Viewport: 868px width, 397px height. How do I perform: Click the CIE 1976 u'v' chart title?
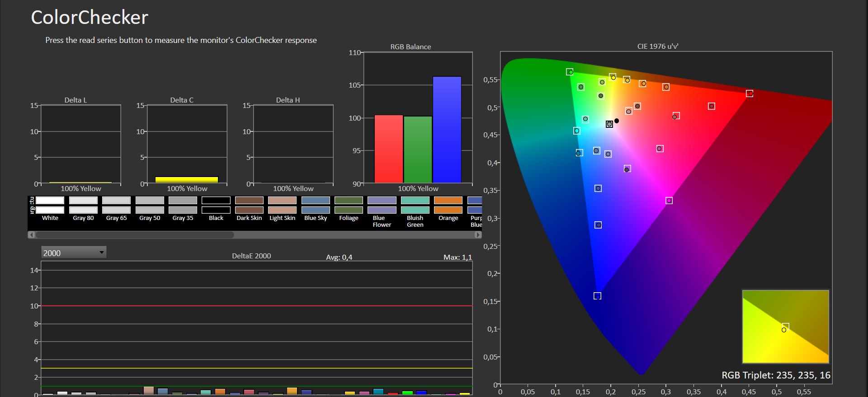(x=658, y=46)
